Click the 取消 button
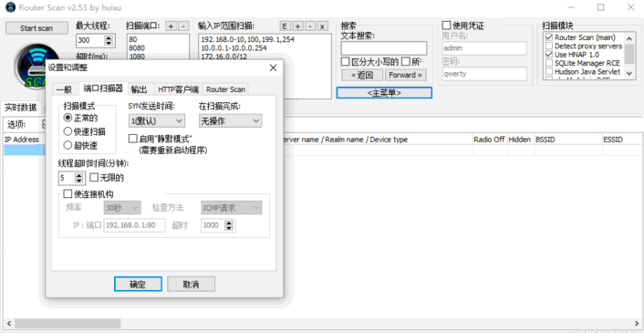 click(191, 284)
